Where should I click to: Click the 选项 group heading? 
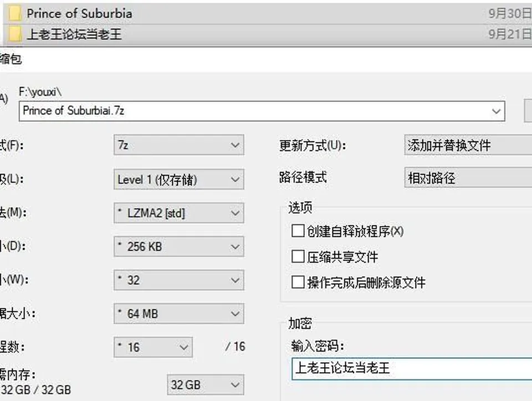click(300, 208)
